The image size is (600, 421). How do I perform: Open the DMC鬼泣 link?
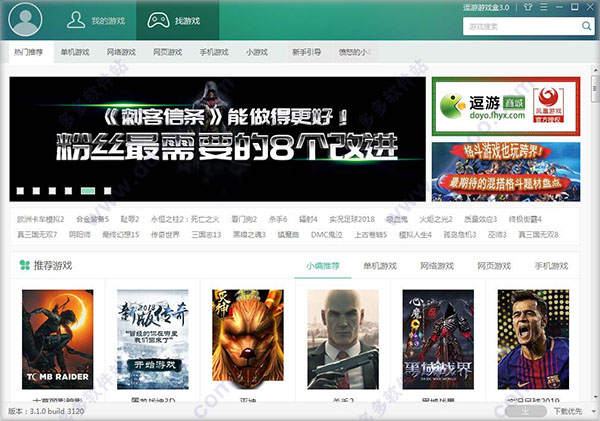pyautogui.click(x=326, y=234)
